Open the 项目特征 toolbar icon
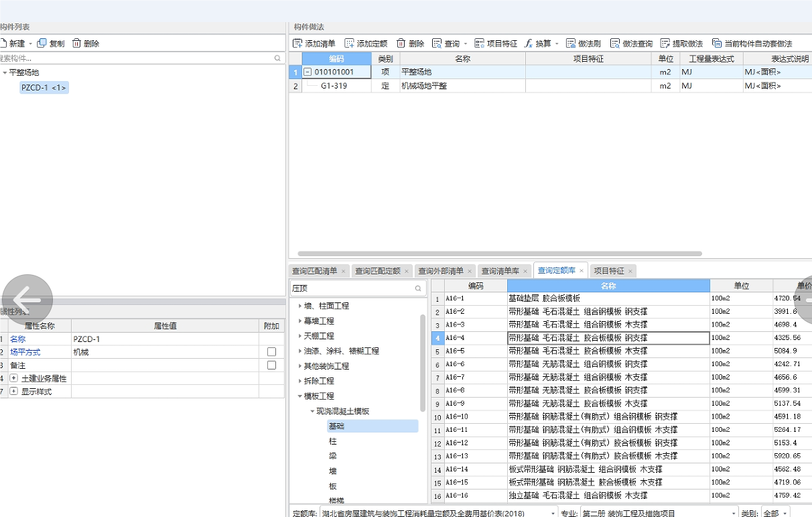812x517 pixels. point(480,44)
